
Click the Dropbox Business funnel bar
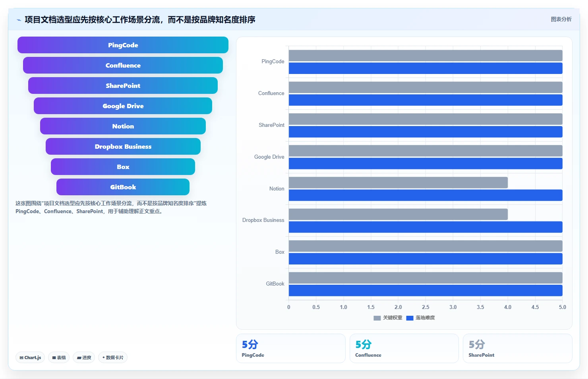click(123, 146)
